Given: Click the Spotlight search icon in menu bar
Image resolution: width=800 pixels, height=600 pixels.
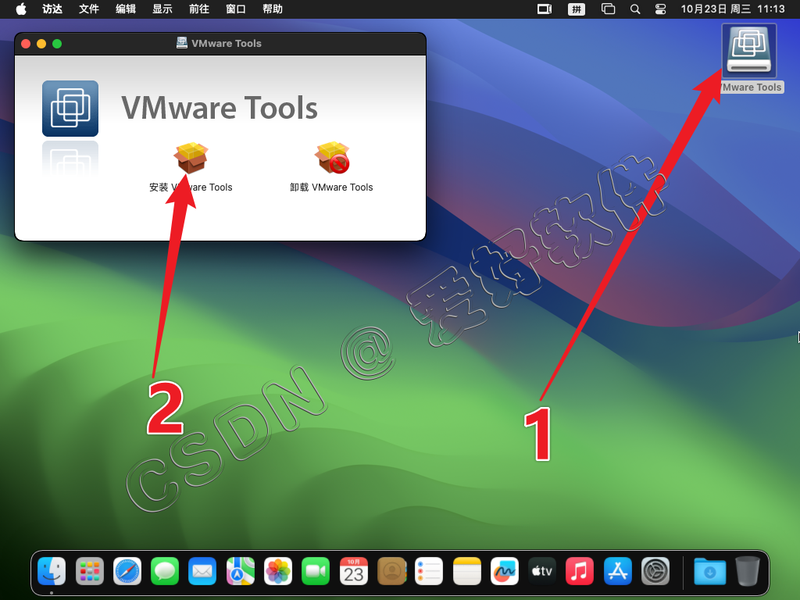Looking at the screenshot, I should click(x=635, y=9).
